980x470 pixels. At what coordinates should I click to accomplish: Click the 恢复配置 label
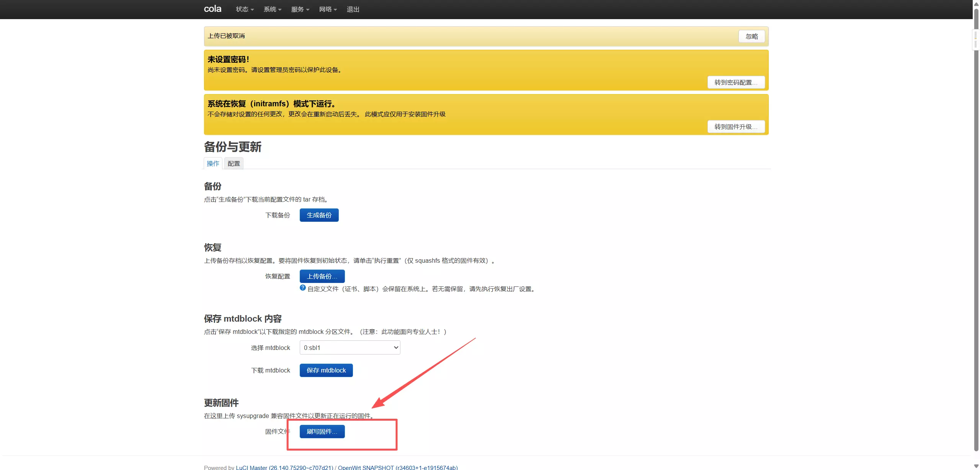pos(278,276)
